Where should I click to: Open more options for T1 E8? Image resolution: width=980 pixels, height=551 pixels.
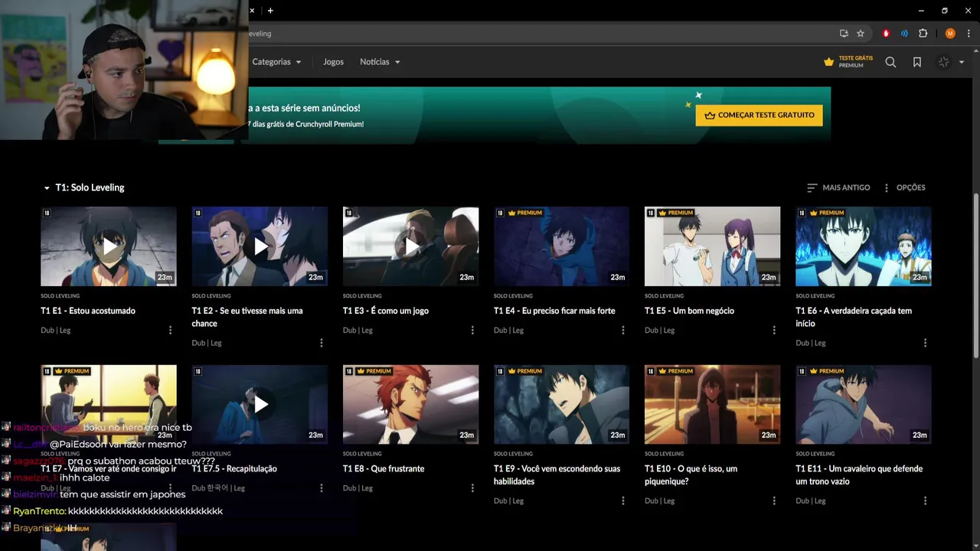(x=472, y=488)
